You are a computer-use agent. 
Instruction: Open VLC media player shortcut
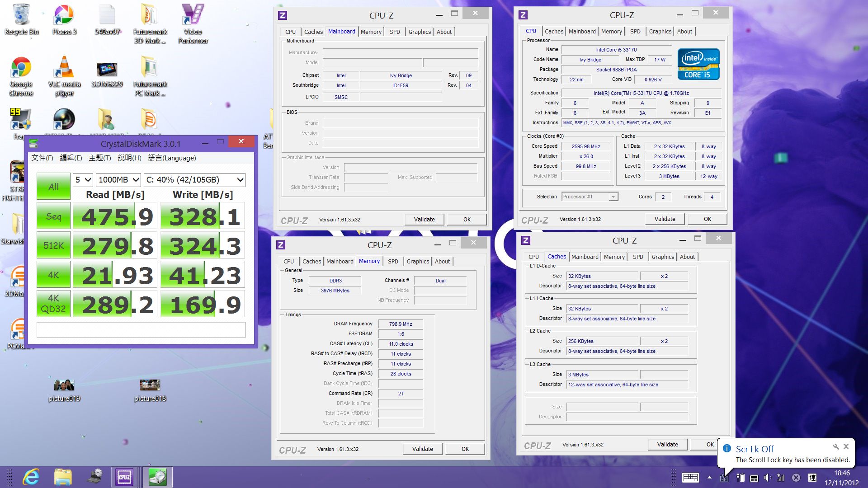(64, 76)
